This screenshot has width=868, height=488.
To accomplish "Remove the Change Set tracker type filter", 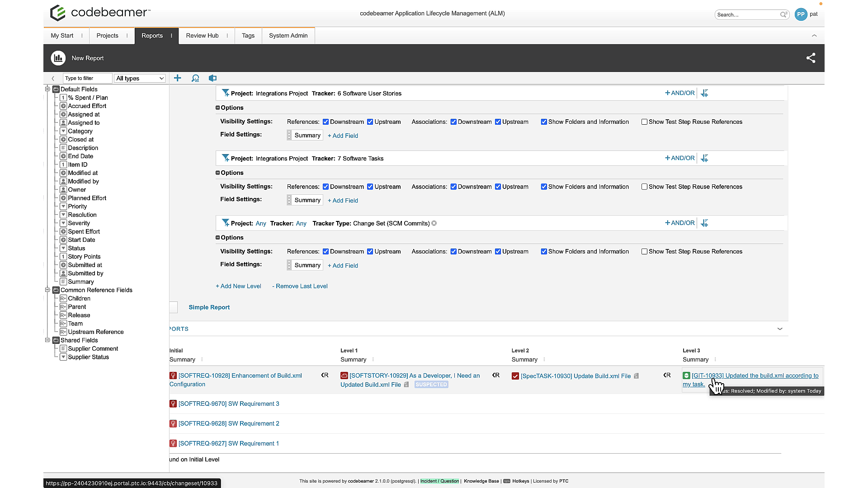I will pyautogui.click(x=434, y=223).
